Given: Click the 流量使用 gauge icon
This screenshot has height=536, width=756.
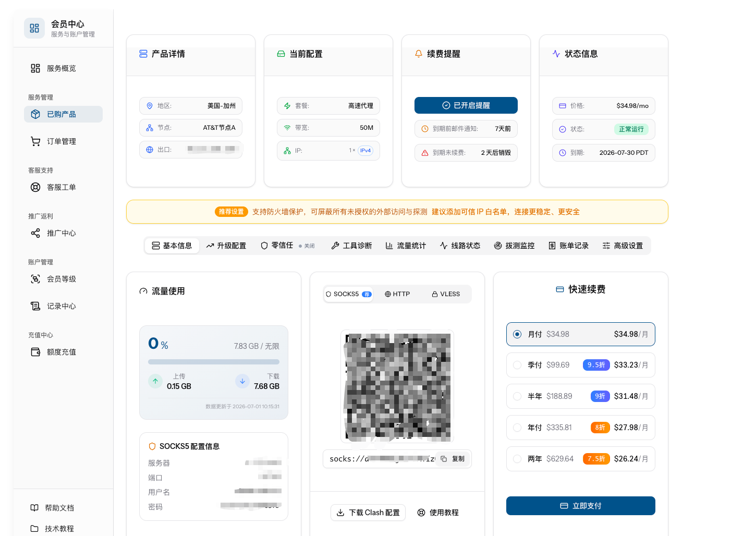Looking at the screenshot, I should pyautogui.click(x=143, y=291).
